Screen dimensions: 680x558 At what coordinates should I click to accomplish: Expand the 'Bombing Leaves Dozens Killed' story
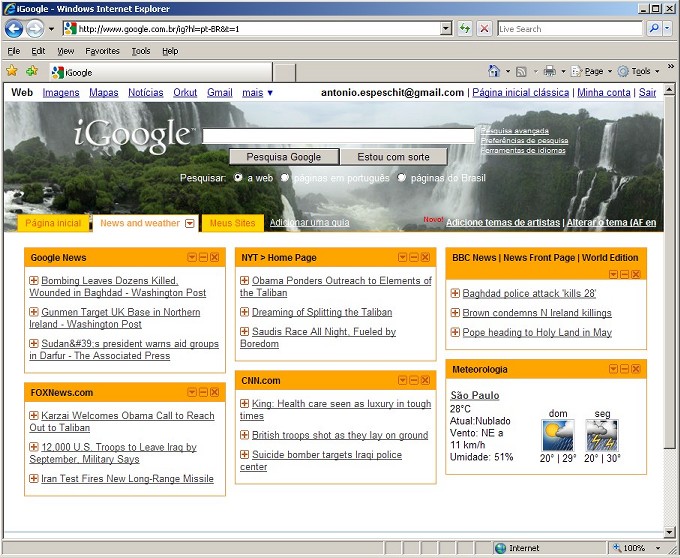click(x=34, y=281)
